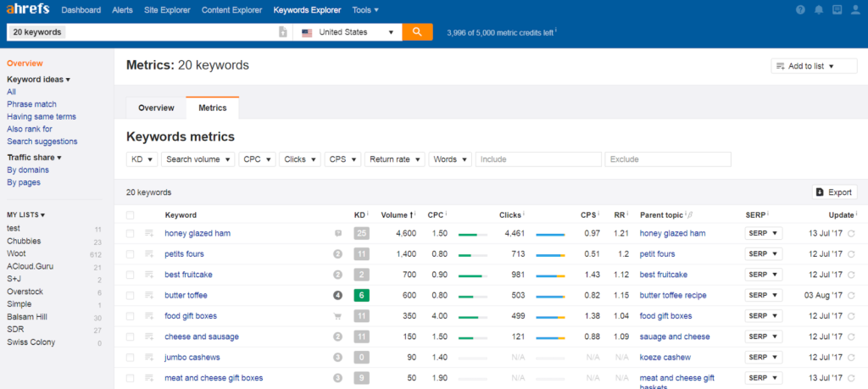Open the Search volume filter dropdown
This screenshot has width=868, height=389.
click(x=198, y=159)
